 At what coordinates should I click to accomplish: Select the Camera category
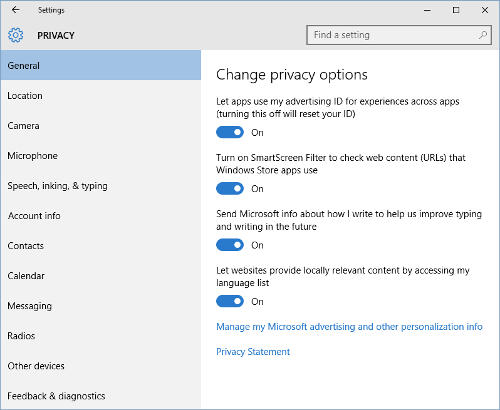[x=101, y=126]
